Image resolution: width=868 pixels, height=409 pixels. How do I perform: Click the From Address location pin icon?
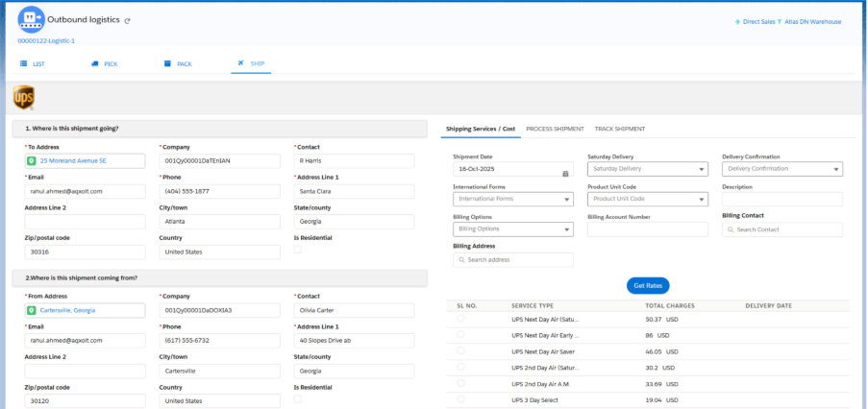click(32, 310)
